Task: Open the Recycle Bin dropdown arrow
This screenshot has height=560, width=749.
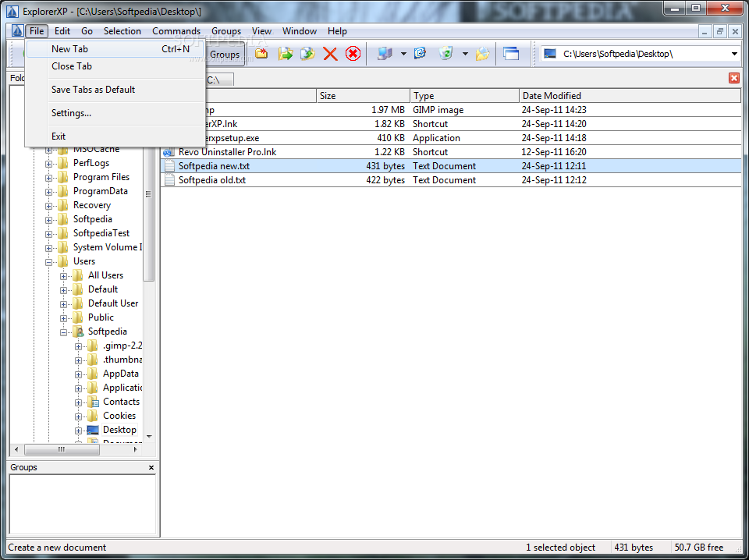Action: pos(465,54)
